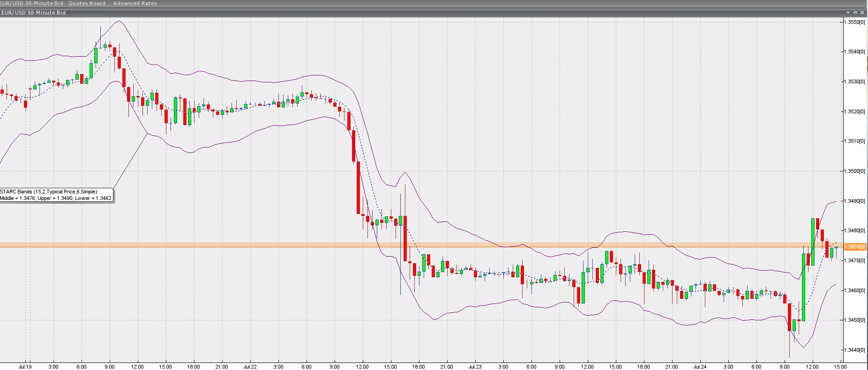Switch to the Quotes Board tab
This screenshot has width=868, height=370.
87,3
